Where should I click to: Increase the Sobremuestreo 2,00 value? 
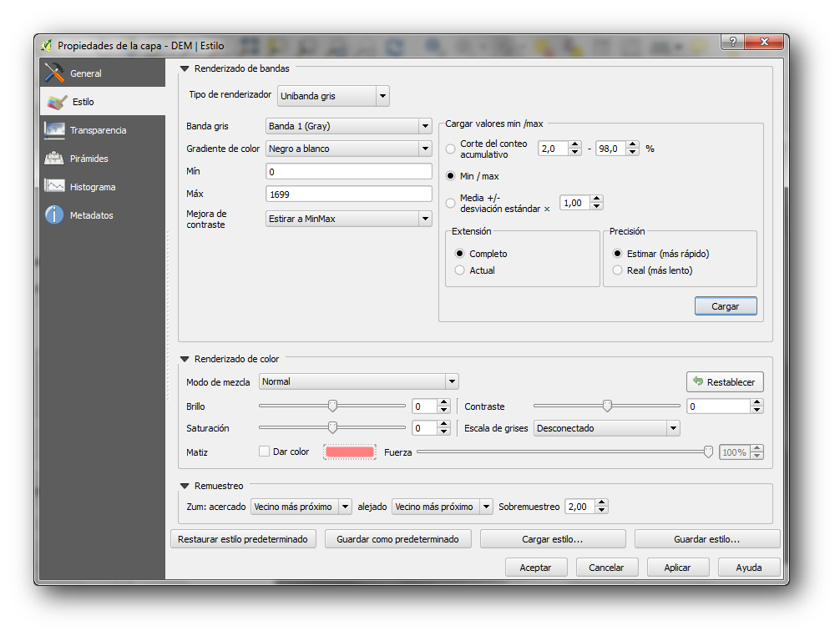tap(601, 502)
